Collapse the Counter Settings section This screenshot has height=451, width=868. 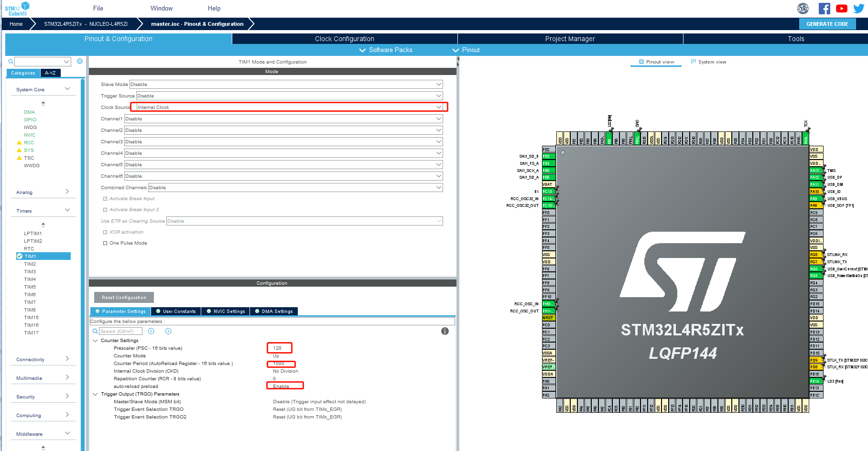(95, 340)
